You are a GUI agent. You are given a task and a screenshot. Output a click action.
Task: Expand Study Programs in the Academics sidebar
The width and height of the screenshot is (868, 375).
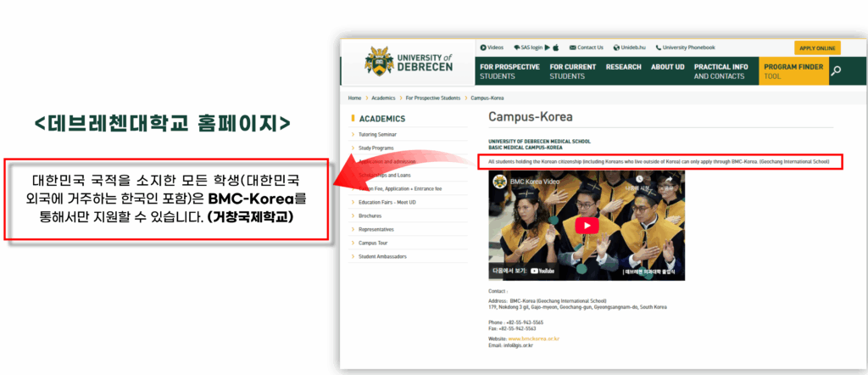point(376,148)
